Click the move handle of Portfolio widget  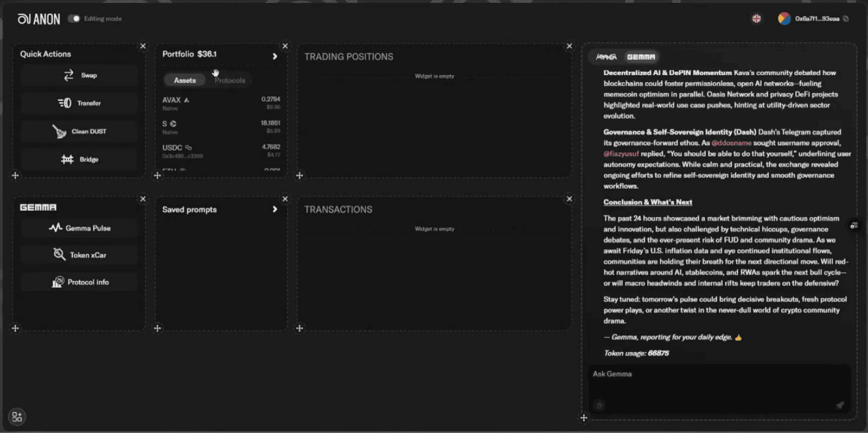click(157, 176)
